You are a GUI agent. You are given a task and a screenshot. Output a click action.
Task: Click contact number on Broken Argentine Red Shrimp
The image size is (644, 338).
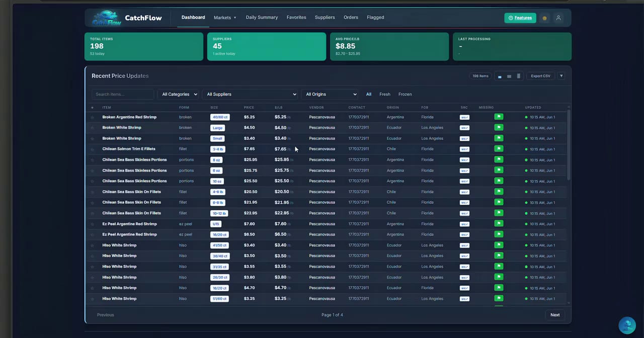click(x=359, y=117)
